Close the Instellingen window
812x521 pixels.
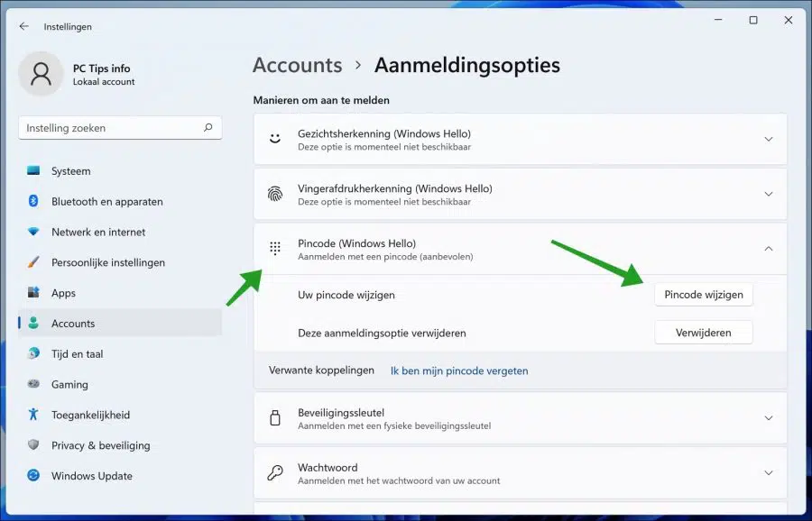[x=789, y=20]
